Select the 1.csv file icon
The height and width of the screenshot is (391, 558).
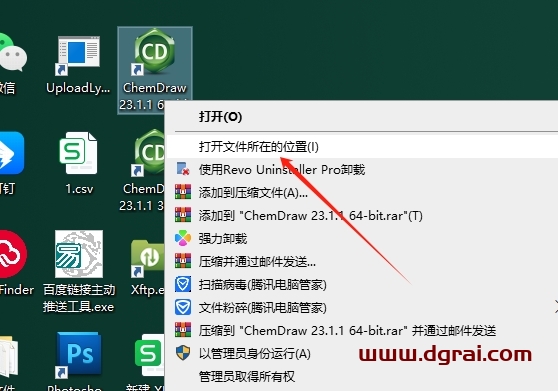pyautogui.click(x=78, y=153)
